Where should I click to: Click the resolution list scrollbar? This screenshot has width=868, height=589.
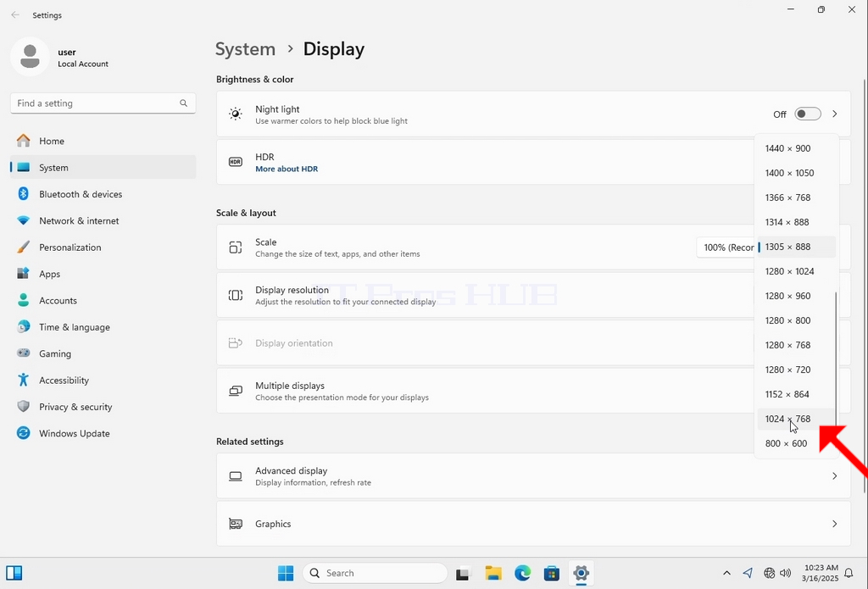[x=836, y=366]
